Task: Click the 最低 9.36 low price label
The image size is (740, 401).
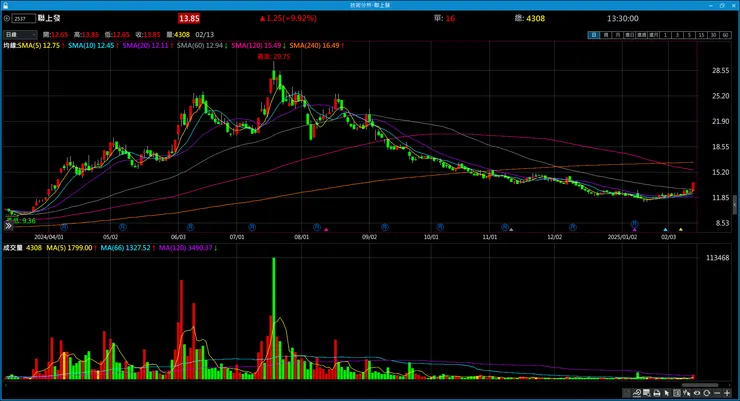Action: click(x=21, y=220)
